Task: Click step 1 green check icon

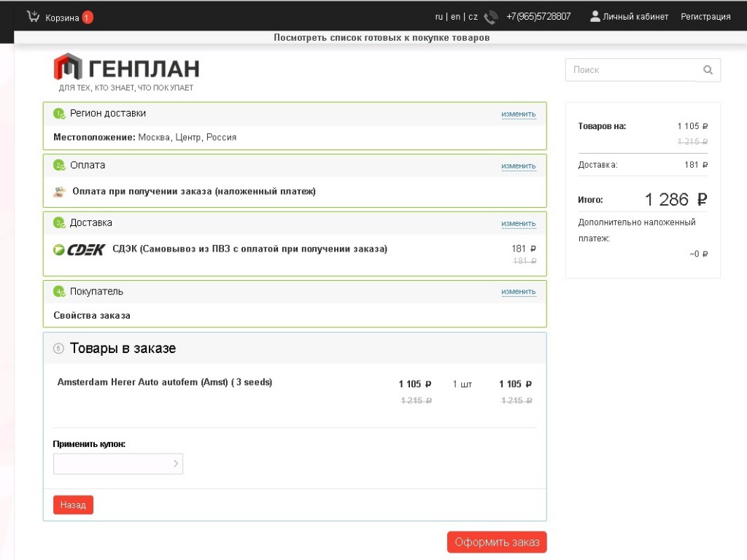Action: [59, 114]
